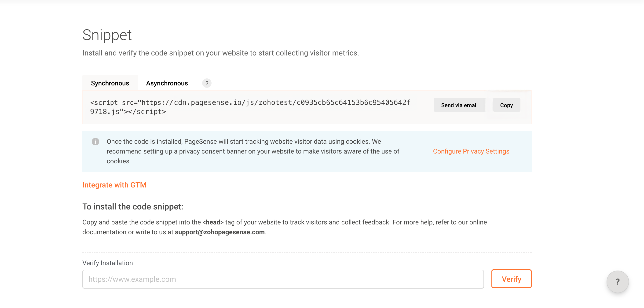Open Configure Privacy Settings link
Image resolution: width=644 pixels, height=308 pixels.
(471, 151)
